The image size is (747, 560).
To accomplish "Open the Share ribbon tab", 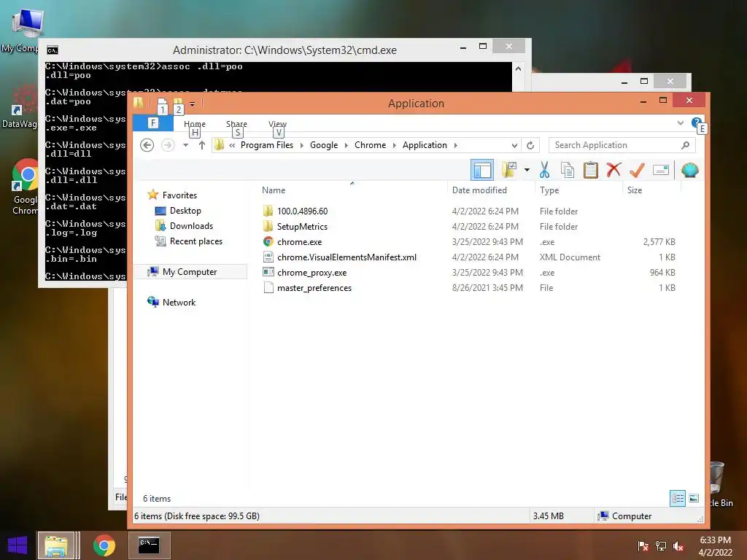I will (236, 124).
